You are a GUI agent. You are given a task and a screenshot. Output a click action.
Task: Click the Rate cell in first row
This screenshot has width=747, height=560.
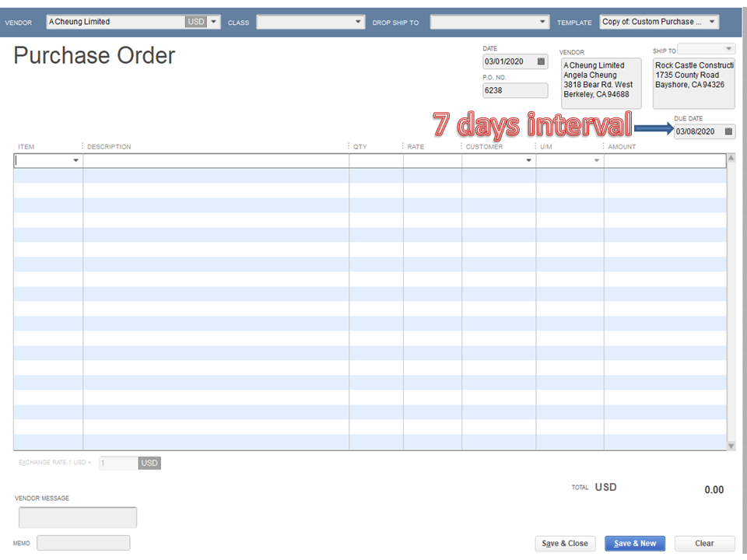pos(433,161)
